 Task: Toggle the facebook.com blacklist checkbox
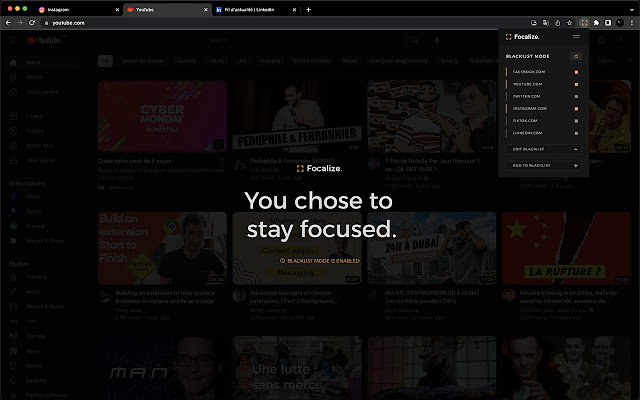(576, 72)
